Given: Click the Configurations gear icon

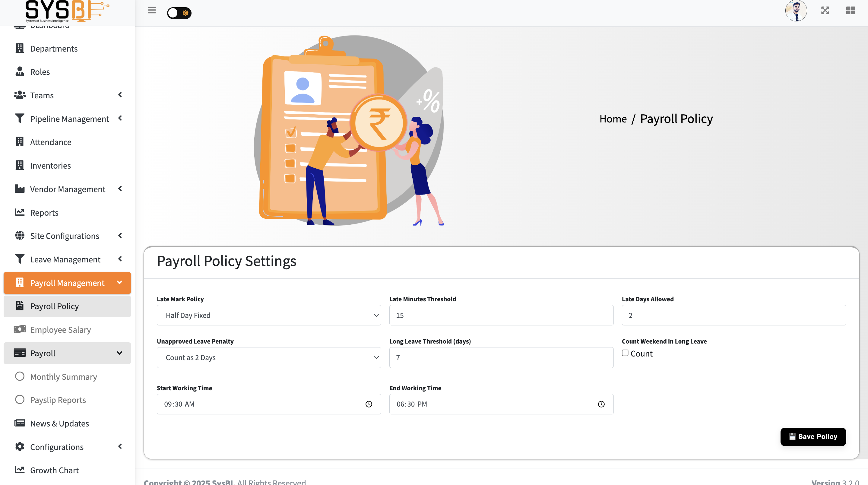Looking at the screenshot, I should [20, 447].
